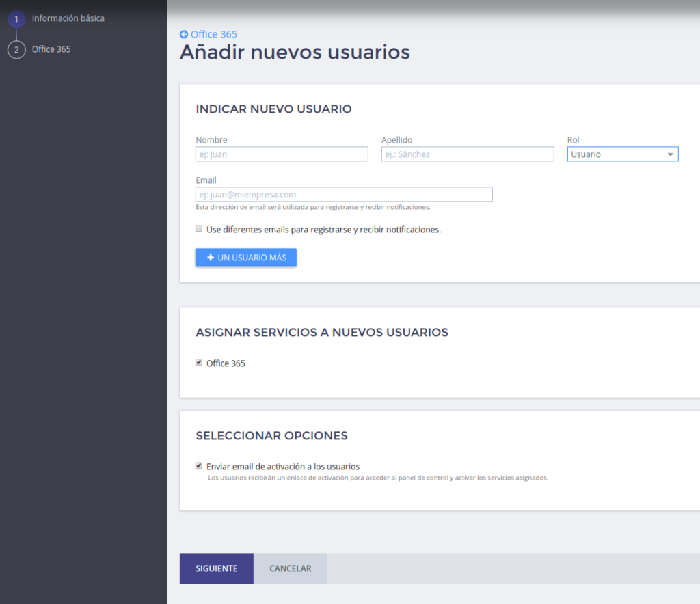Click the Indicar nuevo usuario heading
Viewport: 700px width, 604px height.
tap(273, 109)
